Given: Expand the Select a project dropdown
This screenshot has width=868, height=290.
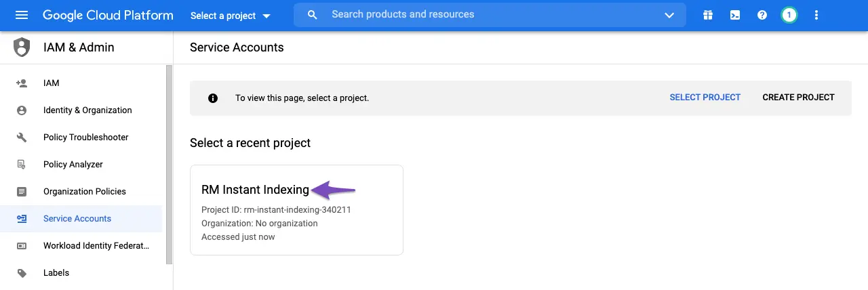Looking at the screenshot, I should point(231,16).
